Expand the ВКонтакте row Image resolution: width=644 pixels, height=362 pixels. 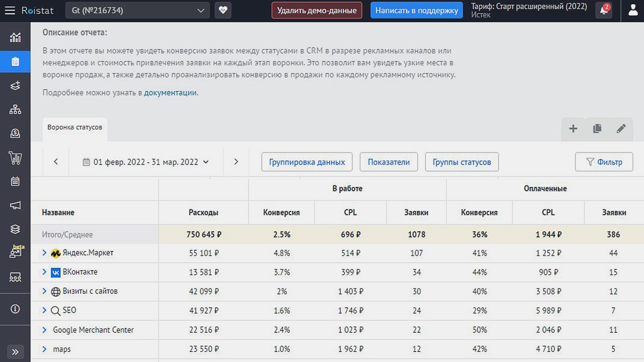coord(44,272)
